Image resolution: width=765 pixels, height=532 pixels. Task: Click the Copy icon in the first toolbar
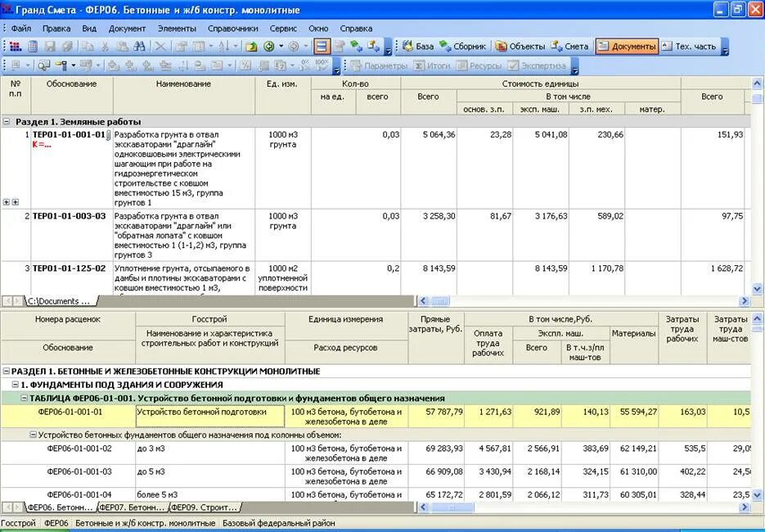coord(88,47)
